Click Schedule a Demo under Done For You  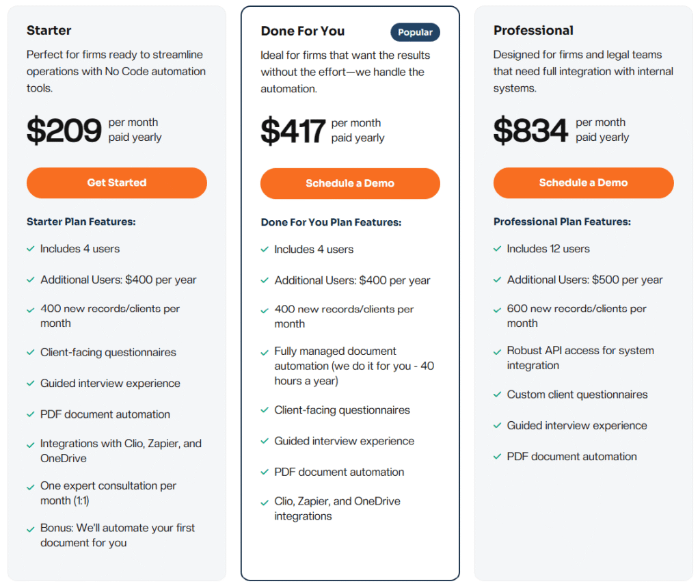tap(350, 183)
